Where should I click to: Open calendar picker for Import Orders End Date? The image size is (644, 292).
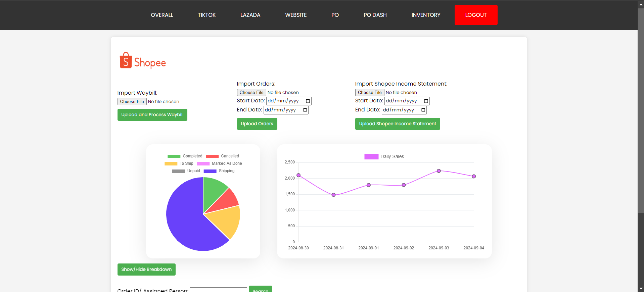click(x=305, y=110)
